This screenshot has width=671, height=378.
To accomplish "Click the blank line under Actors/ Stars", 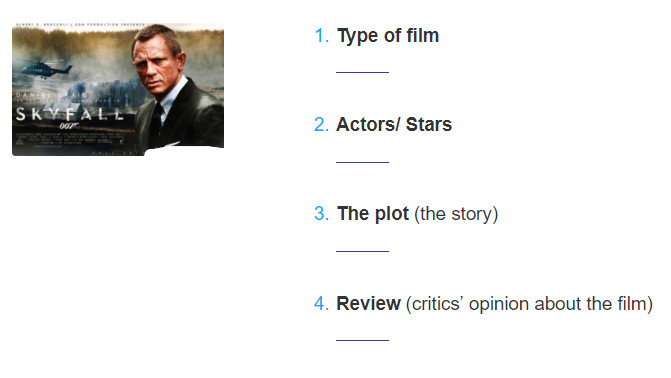I will coord(362,162).
